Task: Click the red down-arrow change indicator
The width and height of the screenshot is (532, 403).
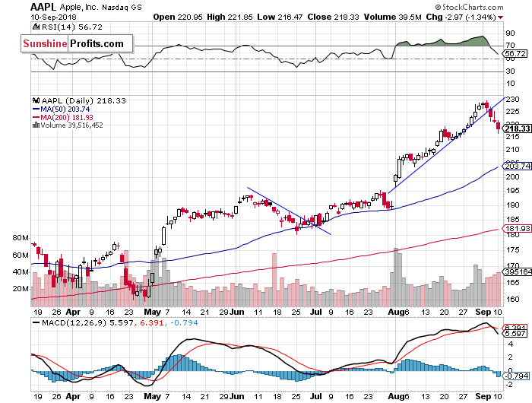Action: click(x=500, y=17)
